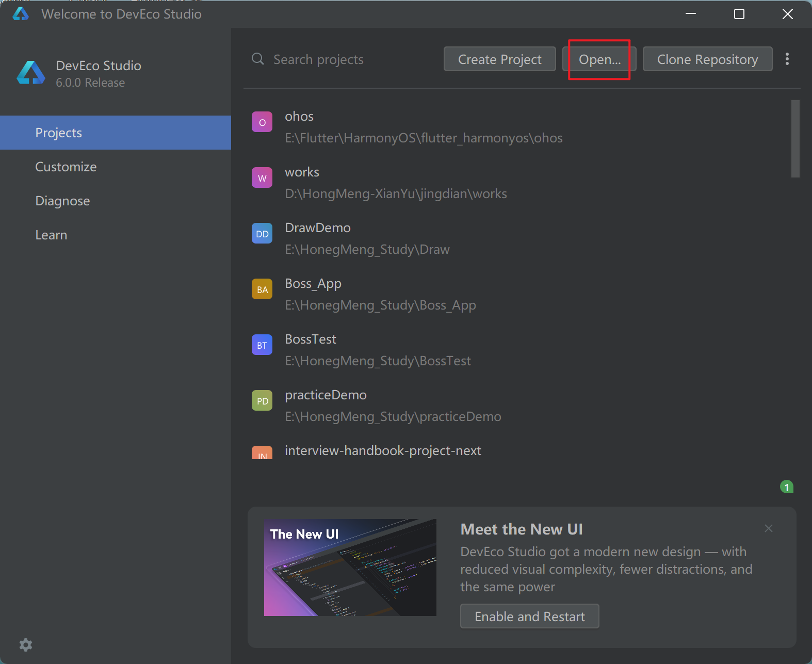Click the practiceDemo 'PD' avatar icon

click(262, 401)
